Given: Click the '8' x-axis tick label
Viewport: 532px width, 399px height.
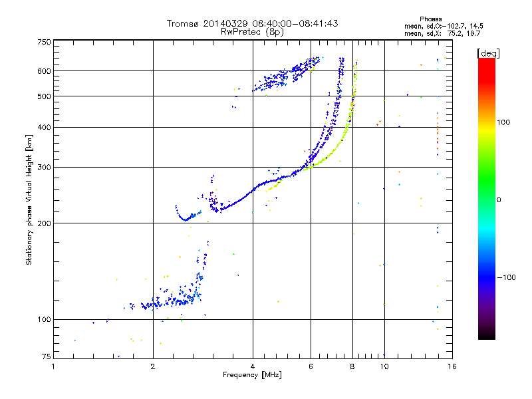Looking at the screenshot, I should tap(352, 366).
